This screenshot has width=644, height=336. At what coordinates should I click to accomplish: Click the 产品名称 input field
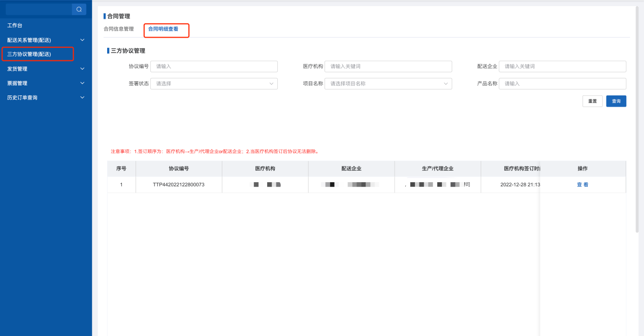click(x=562, y=84)
